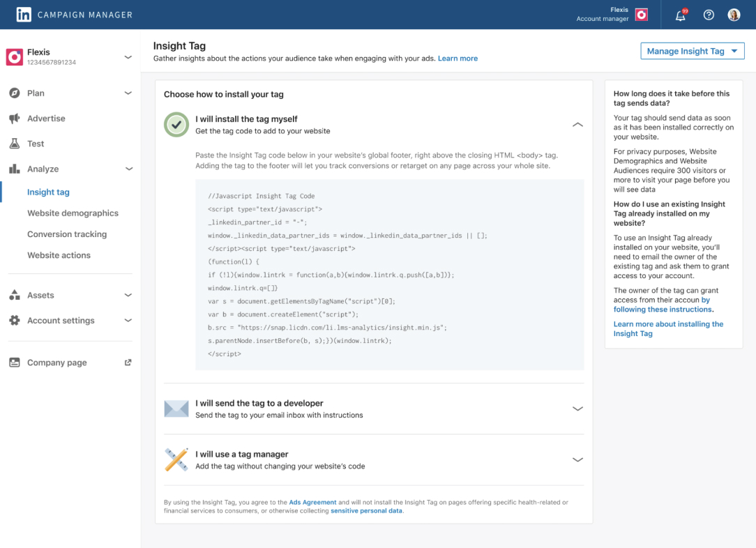The image size is (756, 548).
Task: Click the envelope icon for developer option
Action: tap(176, 409)
